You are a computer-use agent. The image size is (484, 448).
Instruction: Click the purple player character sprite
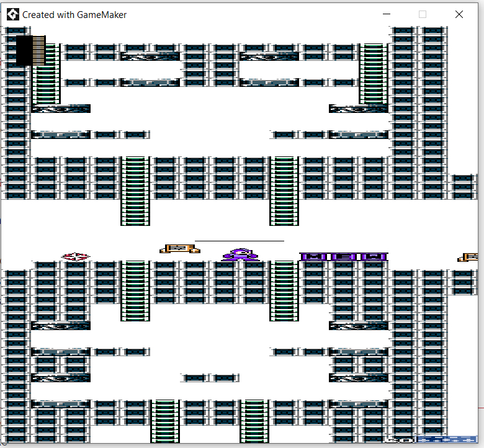pyautogui.click(x=240, y=254)
